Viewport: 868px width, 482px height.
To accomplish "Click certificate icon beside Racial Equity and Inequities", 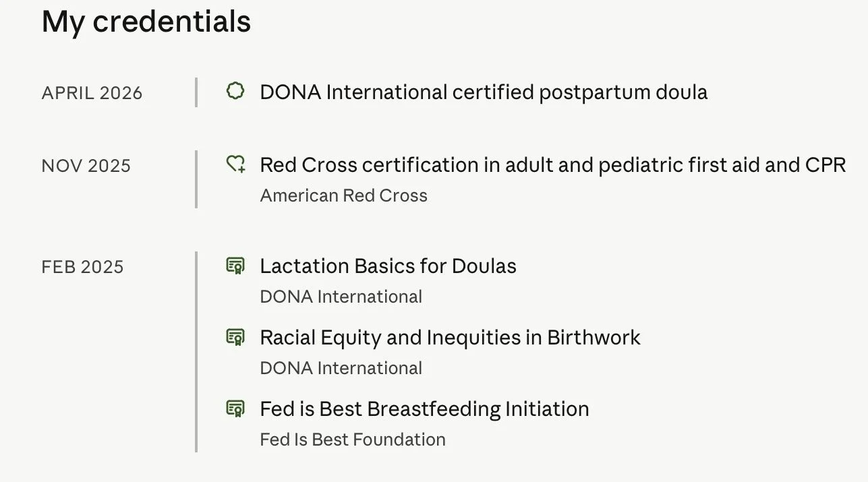I will coord(235,337).
